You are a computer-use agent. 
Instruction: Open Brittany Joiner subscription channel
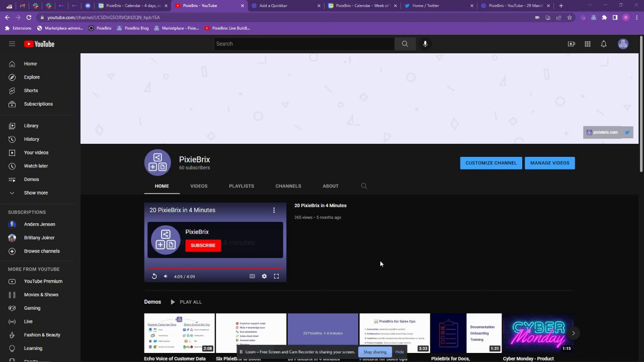[x=40, y=237]
